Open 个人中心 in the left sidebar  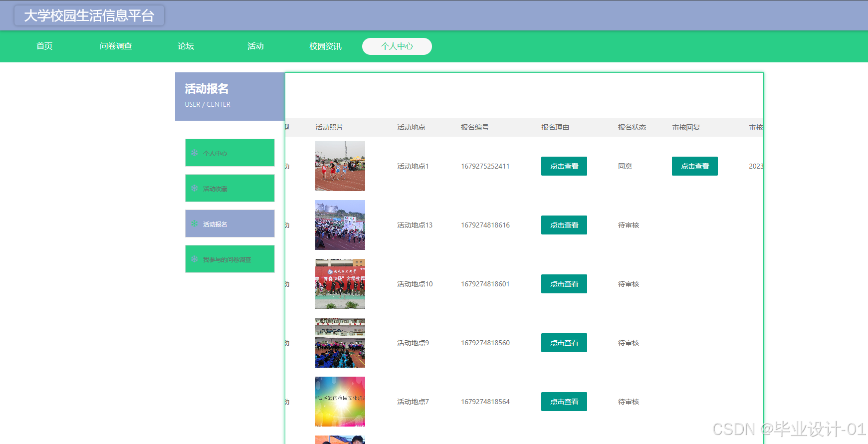click(230, 153)
